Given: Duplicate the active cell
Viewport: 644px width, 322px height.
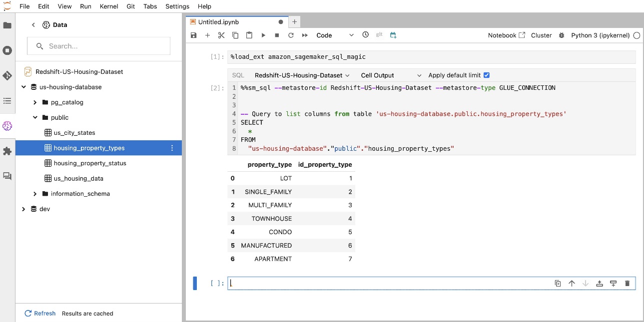Looking at the screenshot, I should [558, 284].
